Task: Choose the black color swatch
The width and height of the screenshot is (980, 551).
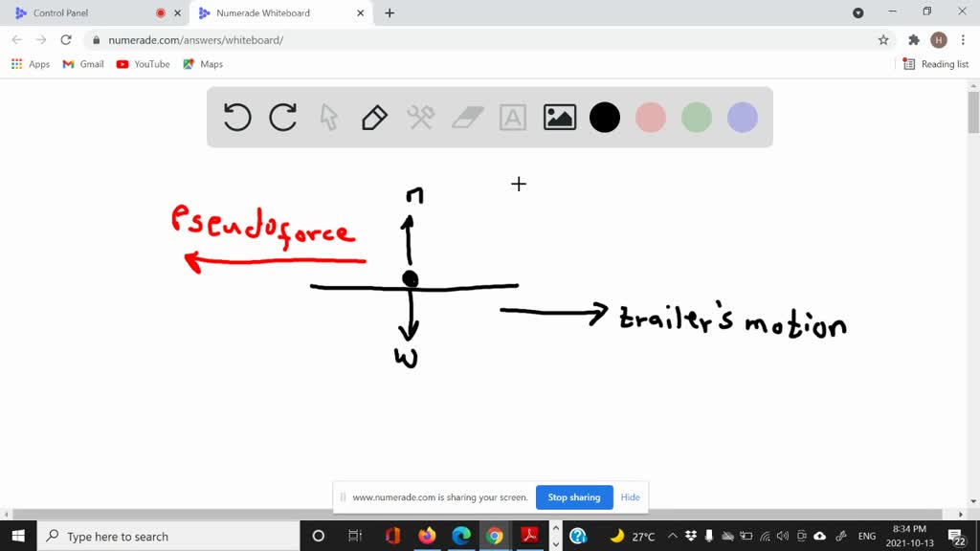Action: coord(605,118)
